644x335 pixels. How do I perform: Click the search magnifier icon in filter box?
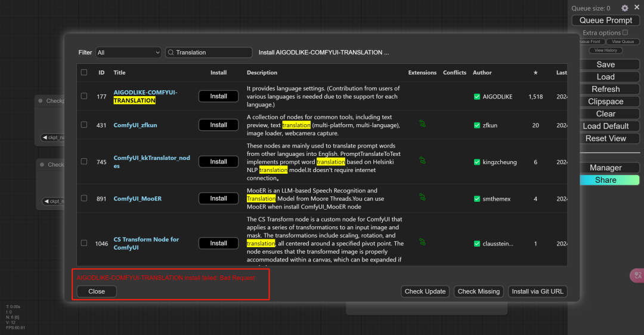pyautogui.click(x=171, y=53)
